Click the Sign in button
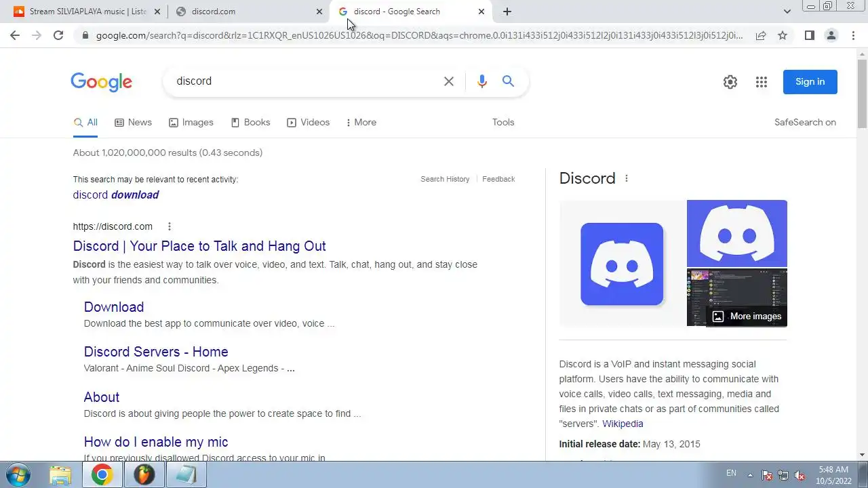The width and height of the screenshot is (868, 488). 810,82
